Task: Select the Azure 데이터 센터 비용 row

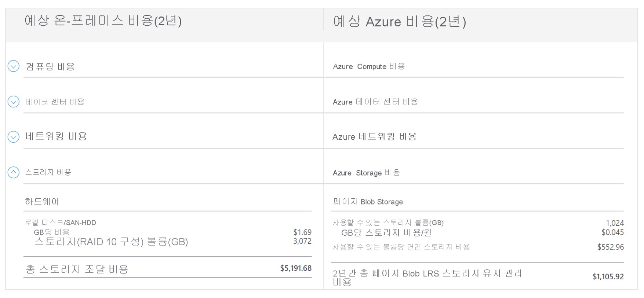Action: click(375, 102)
